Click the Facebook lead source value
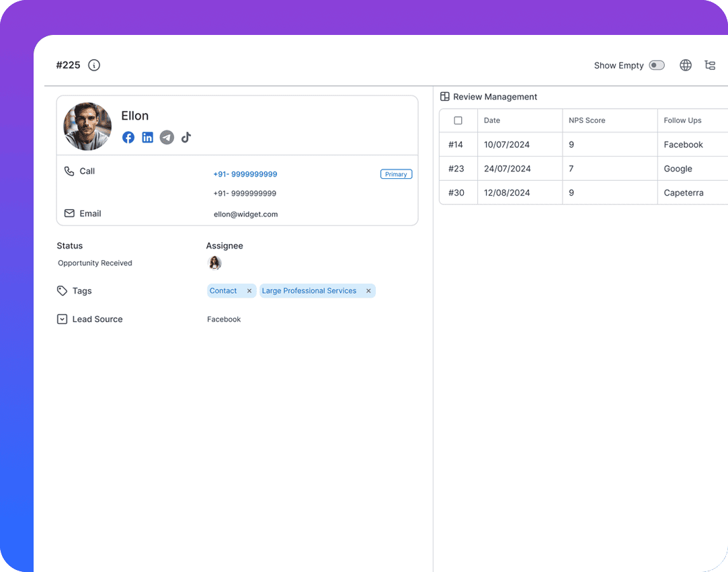This screenshot has width=728, height=572. coord(224,319)
